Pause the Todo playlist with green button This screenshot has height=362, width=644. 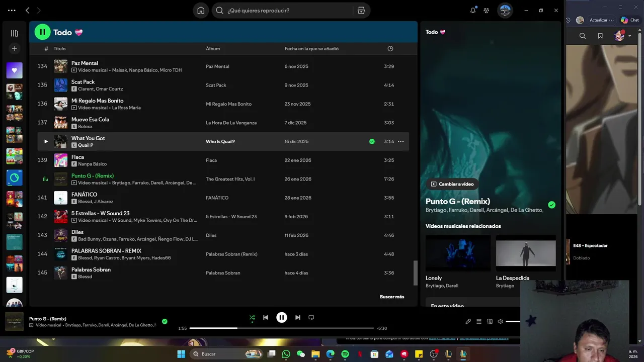pos(43,32)
